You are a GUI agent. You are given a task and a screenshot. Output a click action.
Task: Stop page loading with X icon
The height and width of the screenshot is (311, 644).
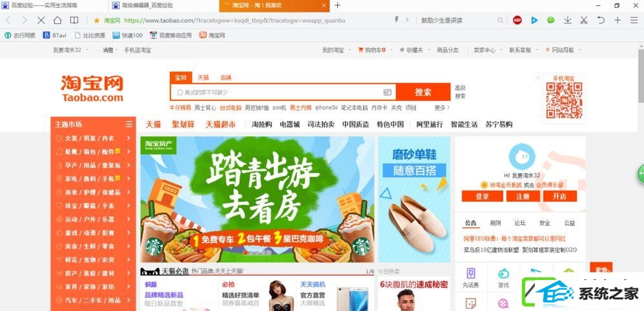[x=41, y=20]
